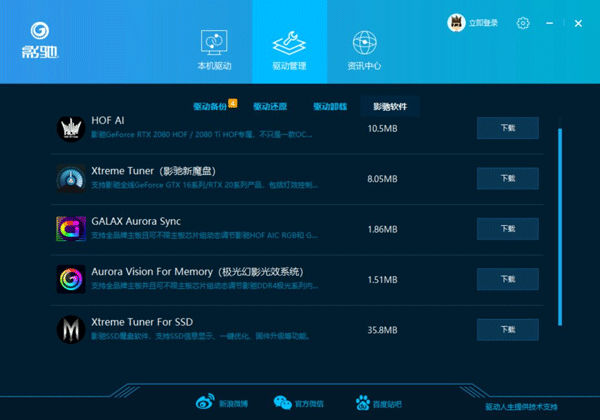Viewport: 600px width, 420px height.
Task: Click the GALAX 影驰 logo
Action: click(x=40, y=40)
